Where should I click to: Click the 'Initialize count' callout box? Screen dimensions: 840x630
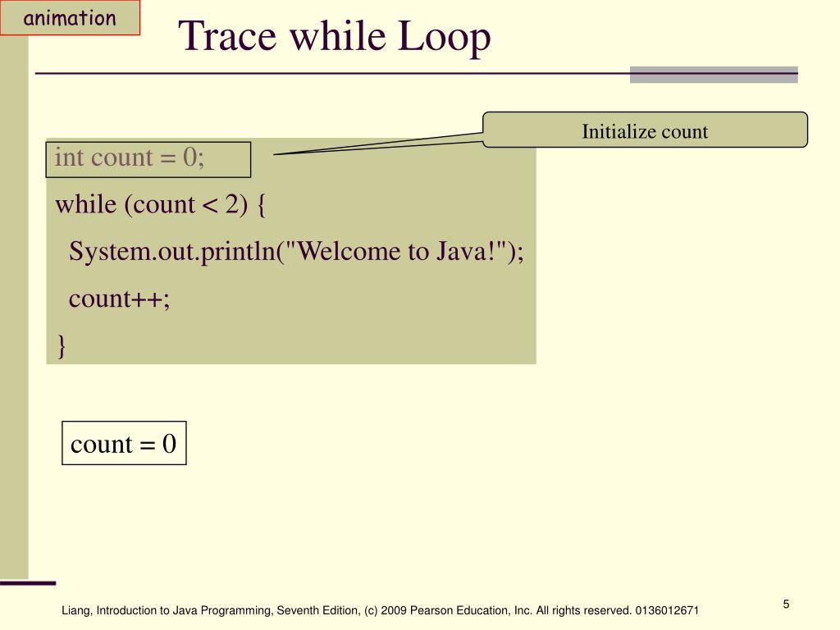[645, 130]
